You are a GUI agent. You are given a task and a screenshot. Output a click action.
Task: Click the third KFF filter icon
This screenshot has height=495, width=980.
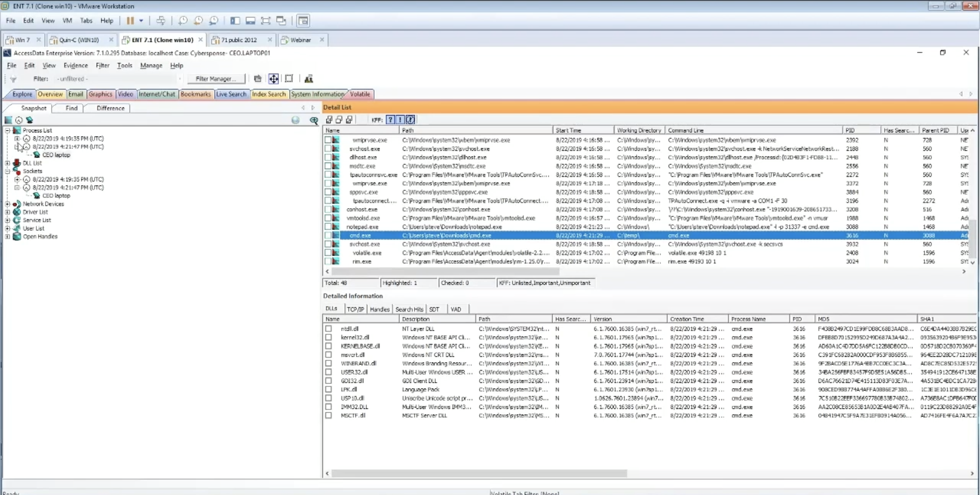click(x=410, y=120)
